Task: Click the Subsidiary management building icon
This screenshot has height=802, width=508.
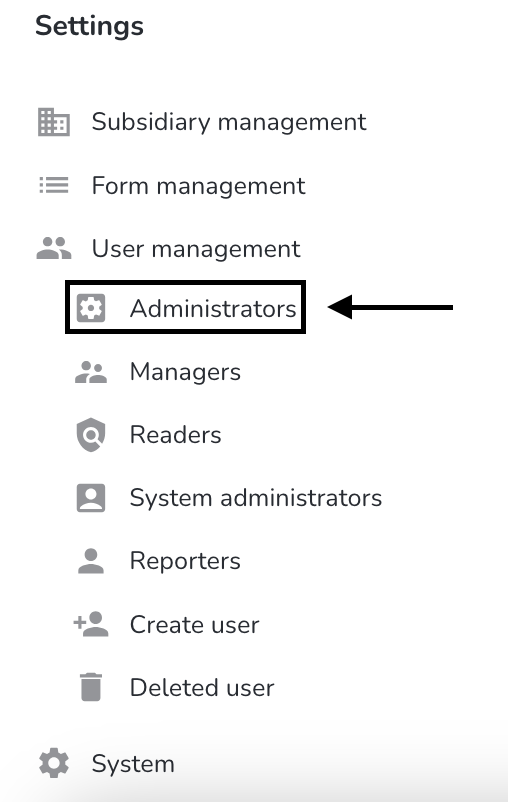Action: pyautogui.click(x=54, y=122)
